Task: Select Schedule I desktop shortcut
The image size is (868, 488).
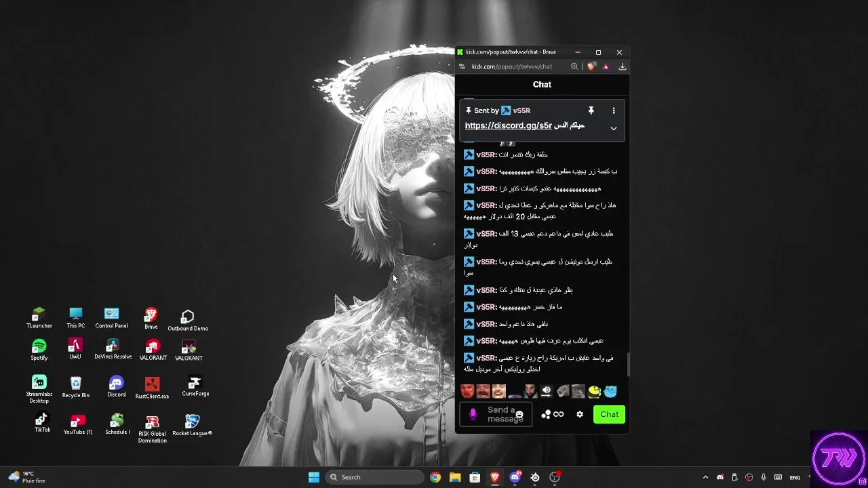Action: coord(117,424)
